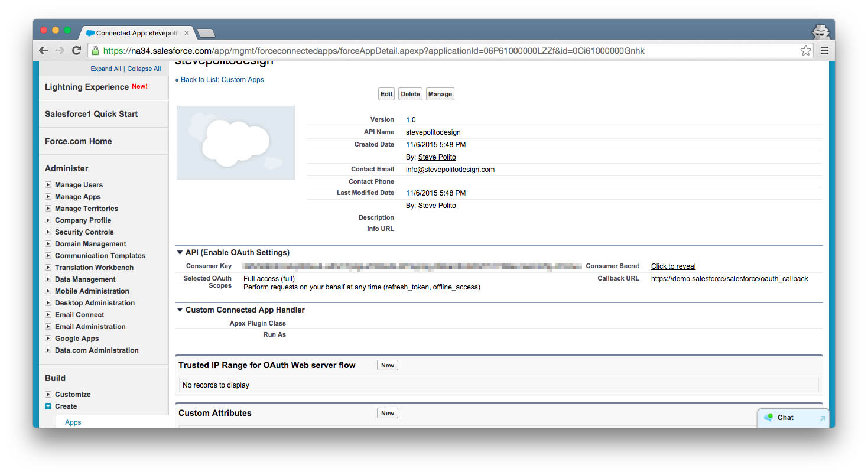Expand the Communication Templates tree arrow
The image size is (868, 475).
click(48, 256)
